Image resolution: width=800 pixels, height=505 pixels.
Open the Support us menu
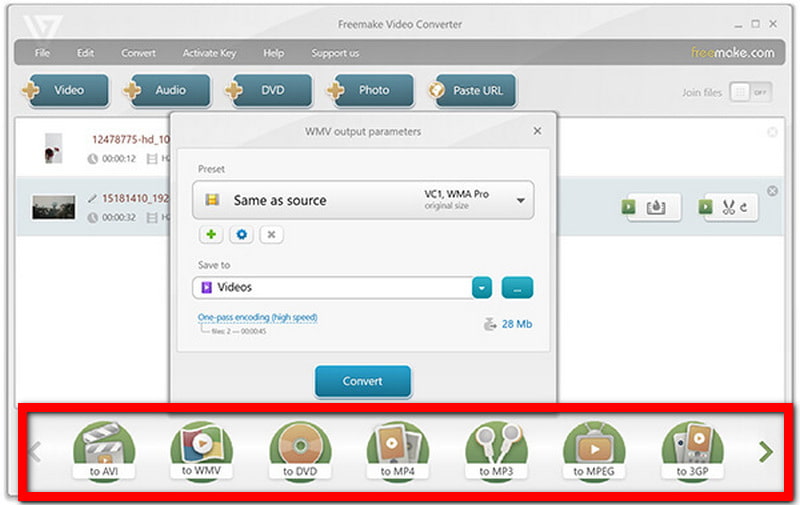[335, 53]
